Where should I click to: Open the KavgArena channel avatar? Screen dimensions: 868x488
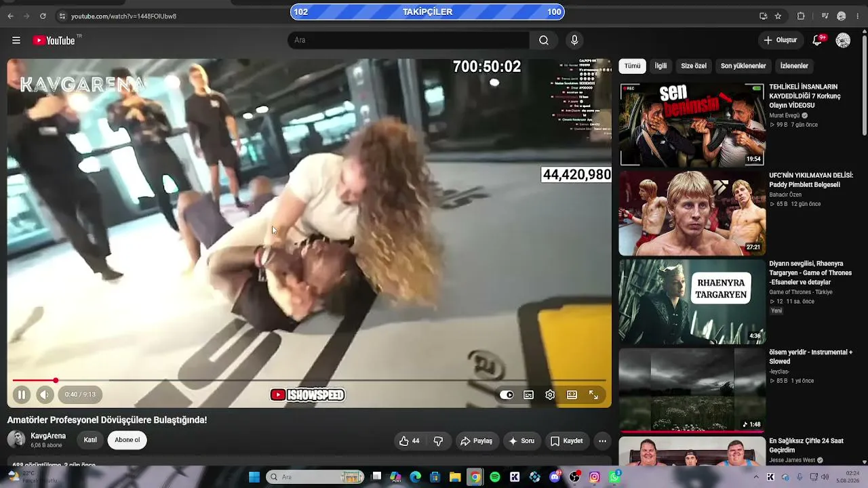tap(16, 439)
